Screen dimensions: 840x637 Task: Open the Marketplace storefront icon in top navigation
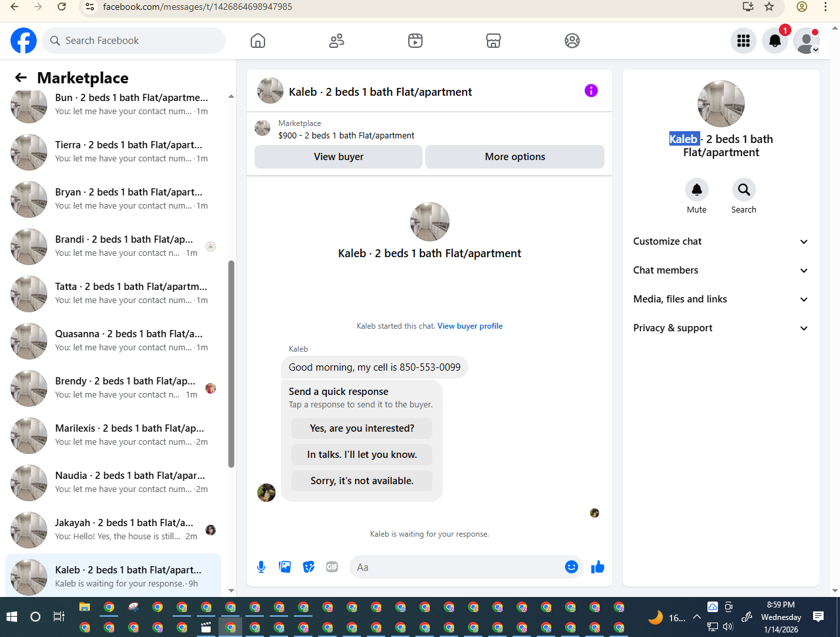click(x=493, y=41)
